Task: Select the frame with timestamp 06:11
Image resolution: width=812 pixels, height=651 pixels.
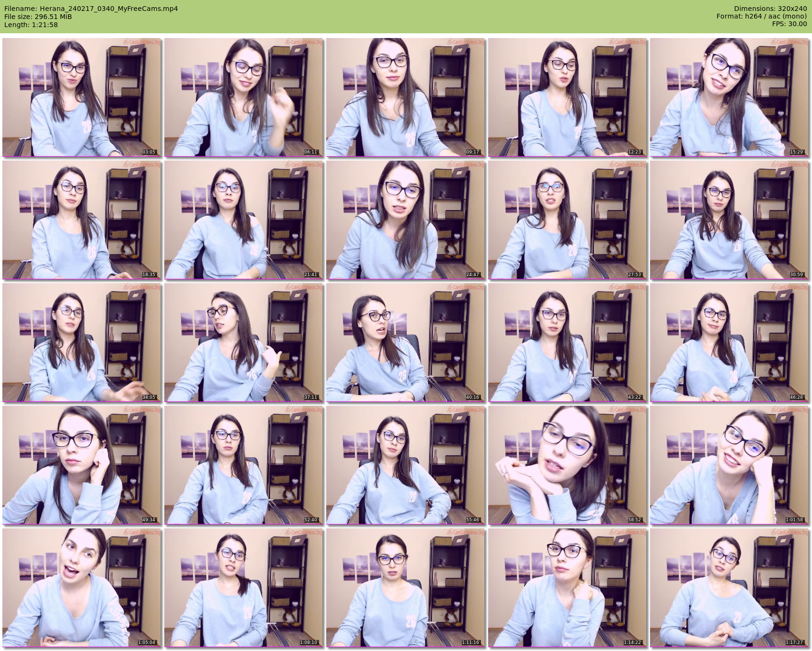Action: pyautogui.click(x=244, y=97)
